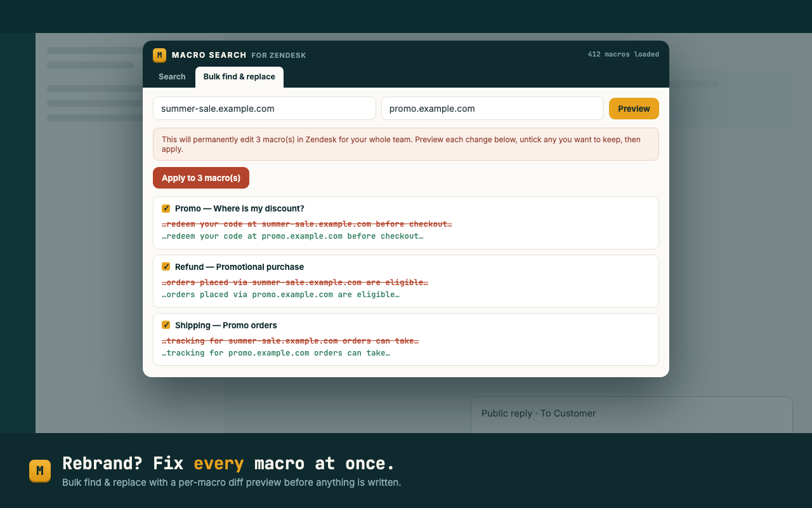Click the MACRO SEARCH title text

coord(209,55)
